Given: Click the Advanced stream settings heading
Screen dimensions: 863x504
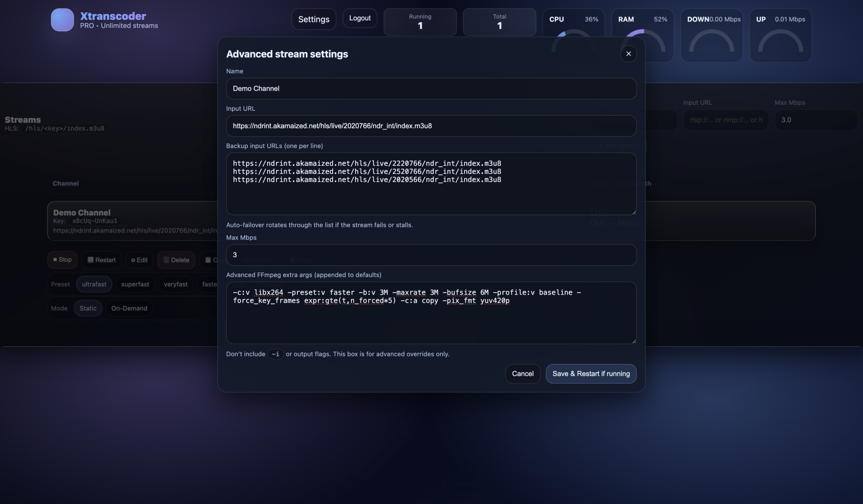Looking at the screenshot, I should 287,54.
